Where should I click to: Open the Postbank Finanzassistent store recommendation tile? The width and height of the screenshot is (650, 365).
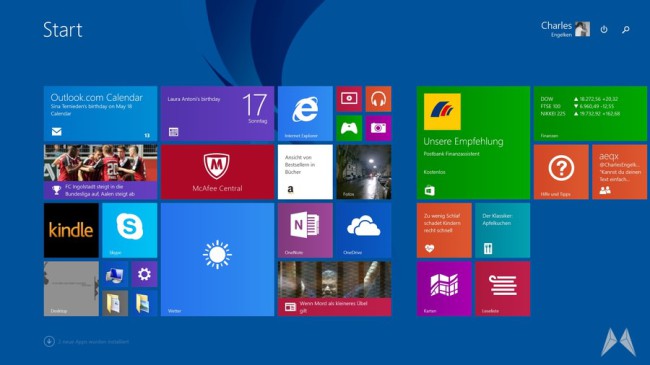473,143
